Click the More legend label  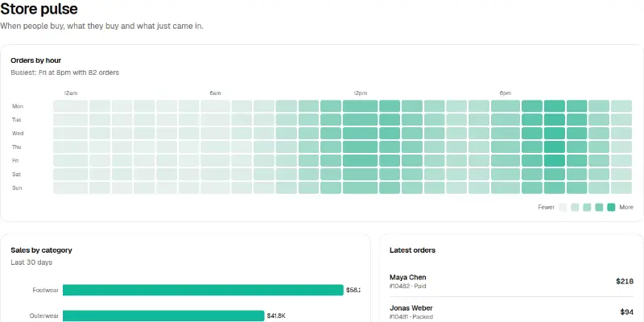click(x=626, y=208)
